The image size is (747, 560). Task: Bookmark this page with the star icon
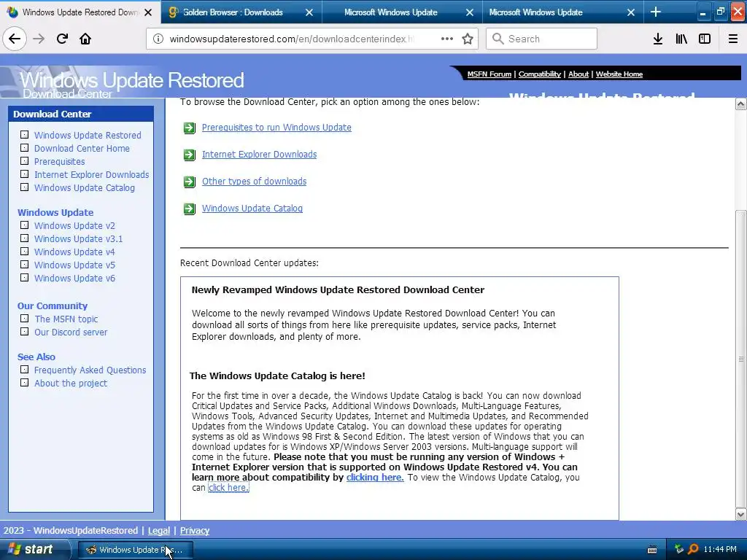(x=468, y=39)
